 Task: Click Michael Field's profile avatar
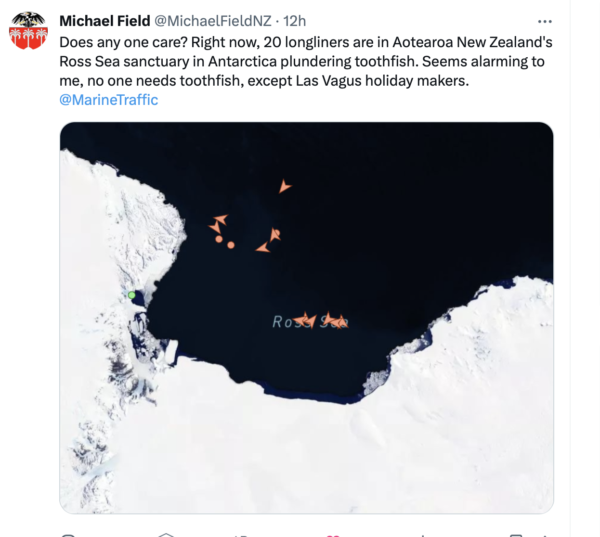(29, 32)
